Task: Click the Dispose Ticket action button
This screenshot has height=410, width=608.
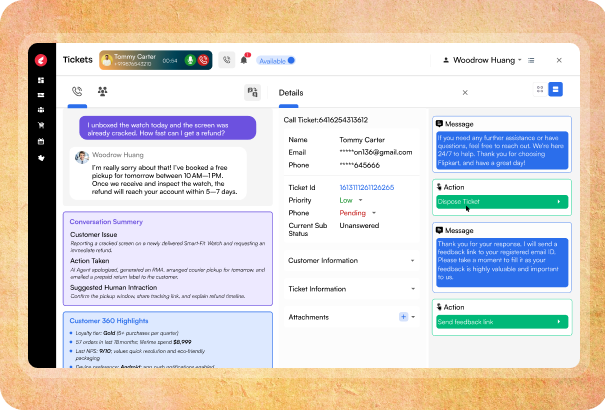Action: (x=501, y=202)
